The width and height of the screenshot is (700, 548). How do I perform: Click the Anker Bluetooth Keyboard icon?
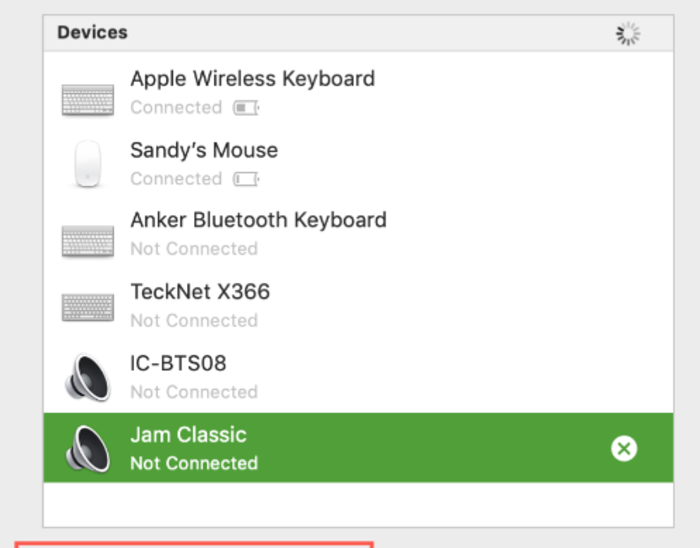tap(88, 241)
